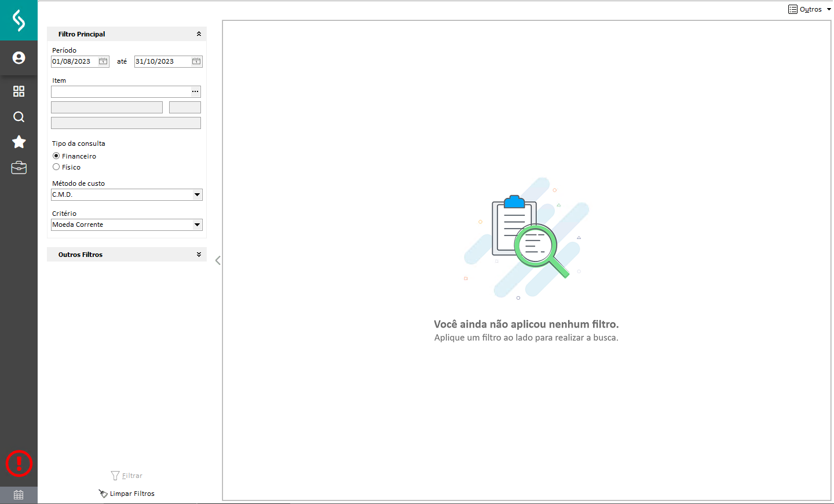This screenshot has width=834, height=504.
Task: Open the Outros menu
Action: point(810,9)
